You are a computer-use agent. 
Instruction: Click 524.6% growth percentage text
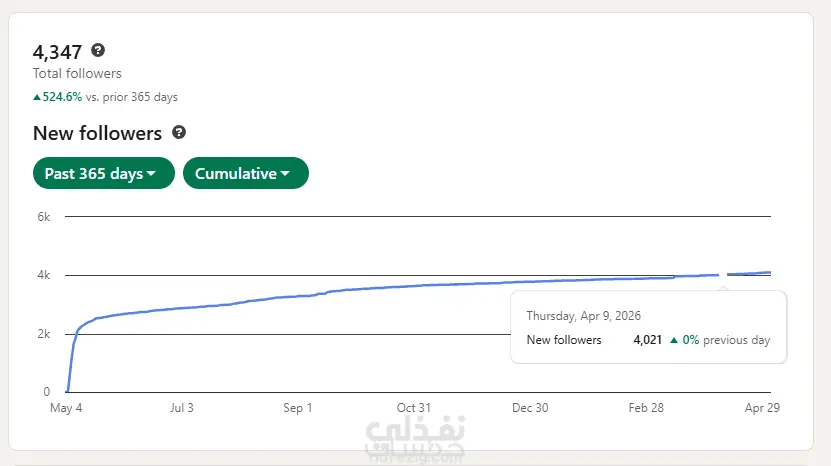[x=62, y=97]
